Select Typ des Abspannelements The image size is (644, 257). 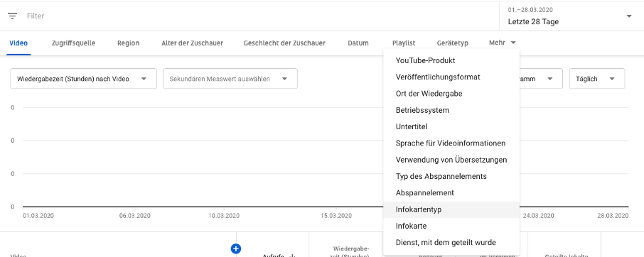[x=451, y=176]
